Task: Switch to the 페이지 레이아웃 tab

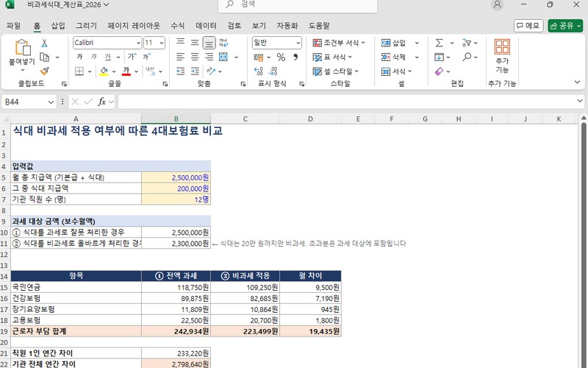Action: coord(134,26)
